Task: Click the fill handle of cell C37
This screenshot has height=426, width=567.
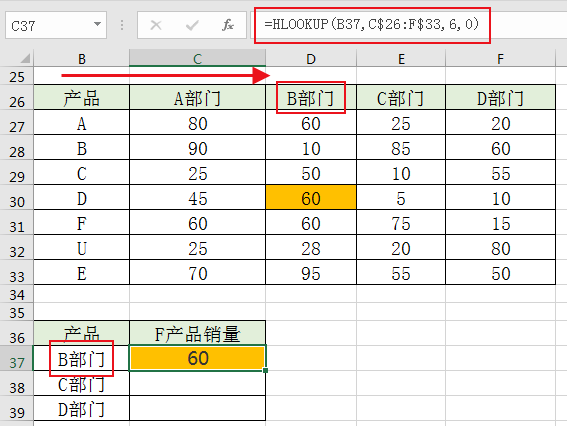Action: tap(265, 370)
